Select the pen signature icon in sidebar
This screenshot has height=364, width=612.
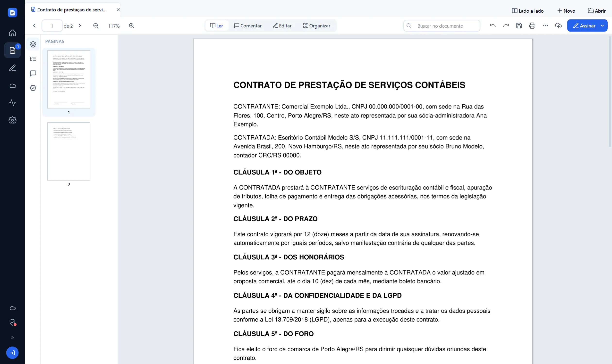(12, 68)
